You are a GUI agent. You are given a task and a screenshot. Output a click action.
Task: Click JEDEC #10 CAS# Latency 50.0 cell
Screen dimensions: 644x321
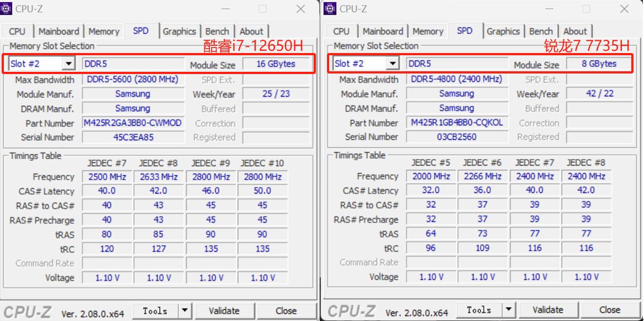click(262, 191)
